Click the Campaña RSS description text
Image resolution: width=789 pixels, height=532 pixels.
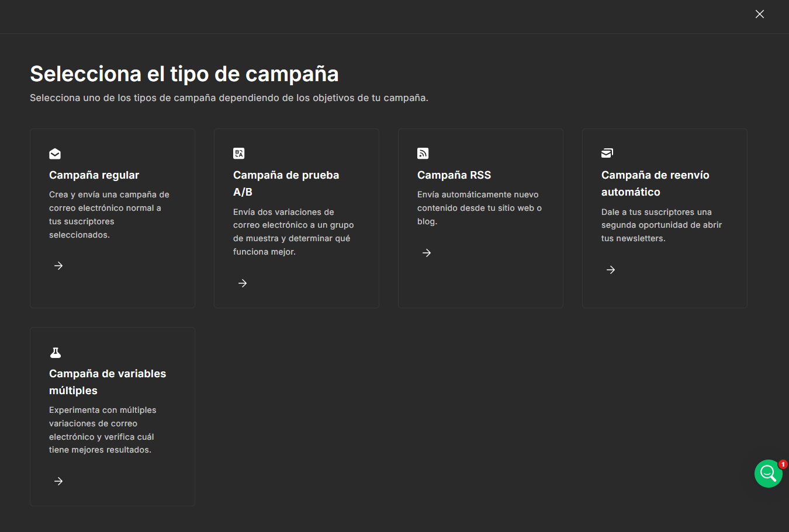point(479,208)
